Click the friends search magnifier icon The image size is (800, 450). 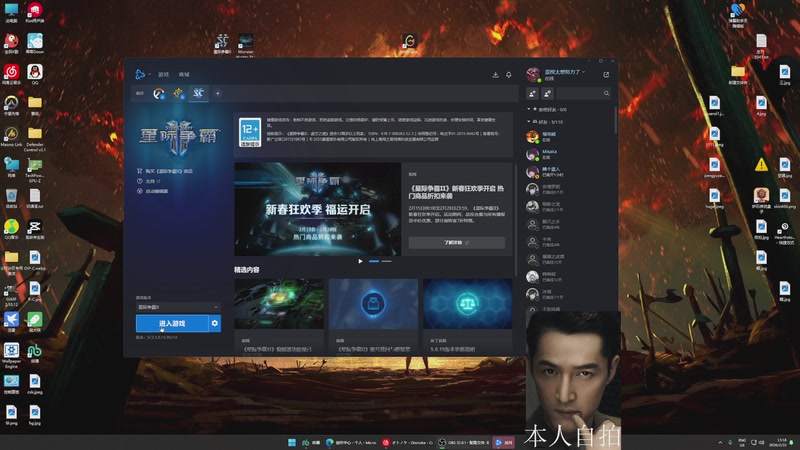tap(607, 93)
